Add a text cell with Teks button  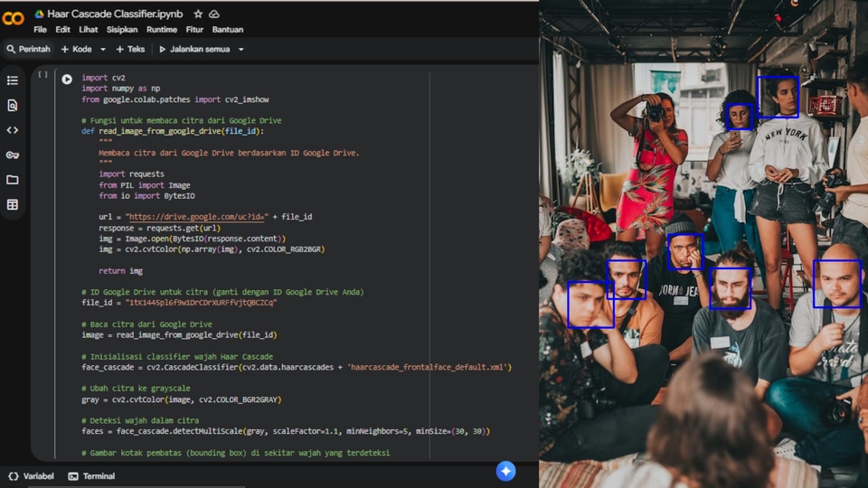(130, 50)
